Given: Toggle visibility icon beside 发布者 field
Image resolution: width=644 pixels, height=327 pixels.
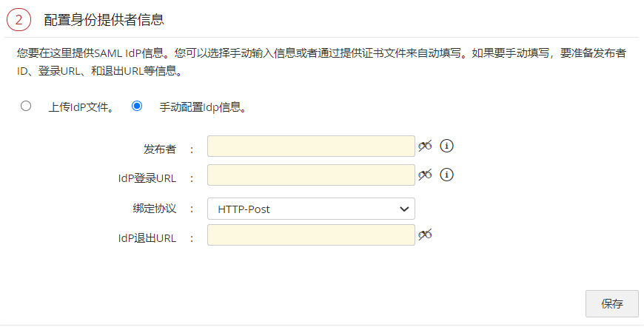Looking at the screenshot, I should (424, 146).
